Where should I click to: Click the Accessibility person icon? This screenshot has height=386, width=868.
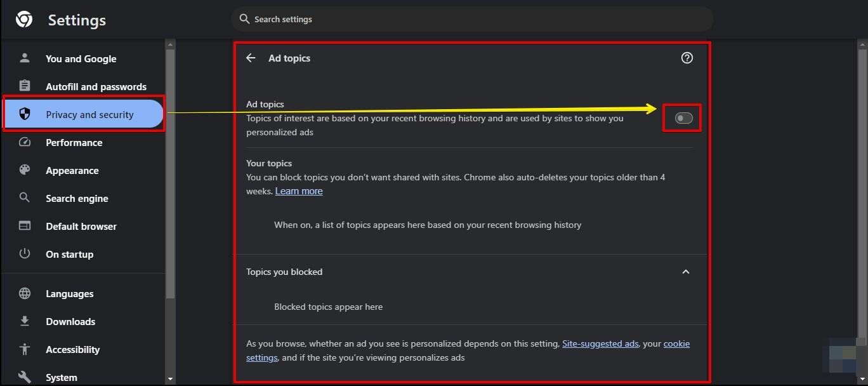click(25, 349)
